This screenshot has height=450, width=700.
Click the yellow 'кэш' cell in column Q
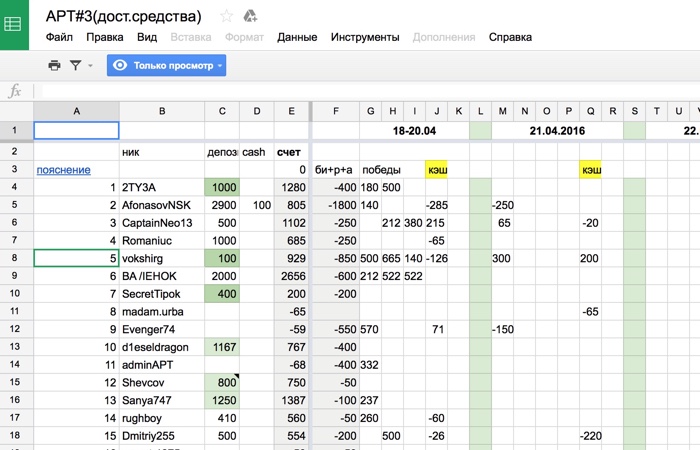pyautogui.click(x=591, y=170)
